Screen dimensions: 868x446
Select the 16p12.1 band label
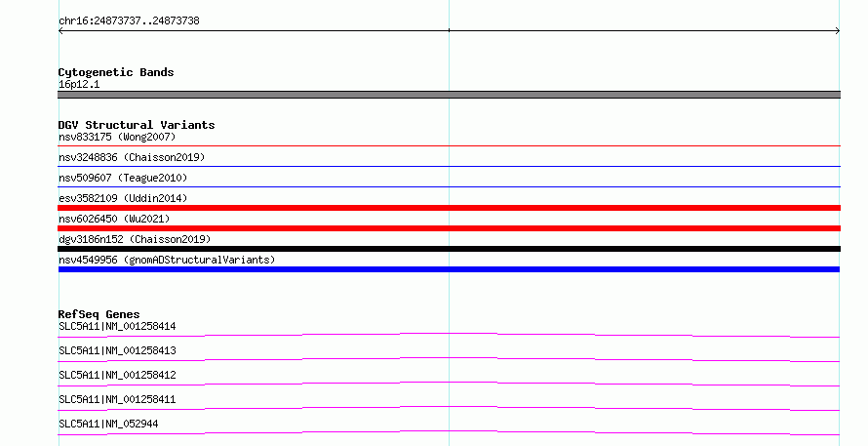[79, 85]
